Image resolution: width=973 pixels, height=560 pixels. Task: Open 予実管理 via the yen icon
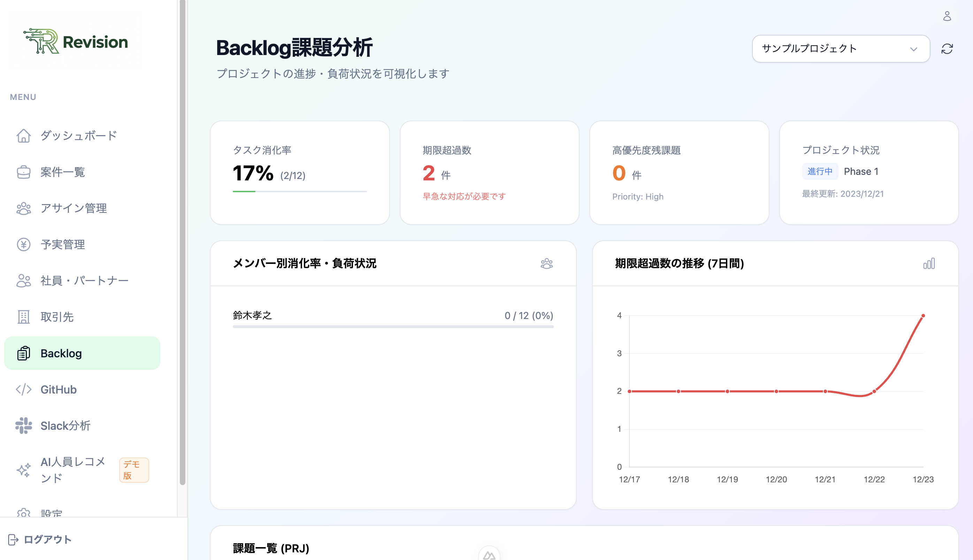[x=23, y=244]
